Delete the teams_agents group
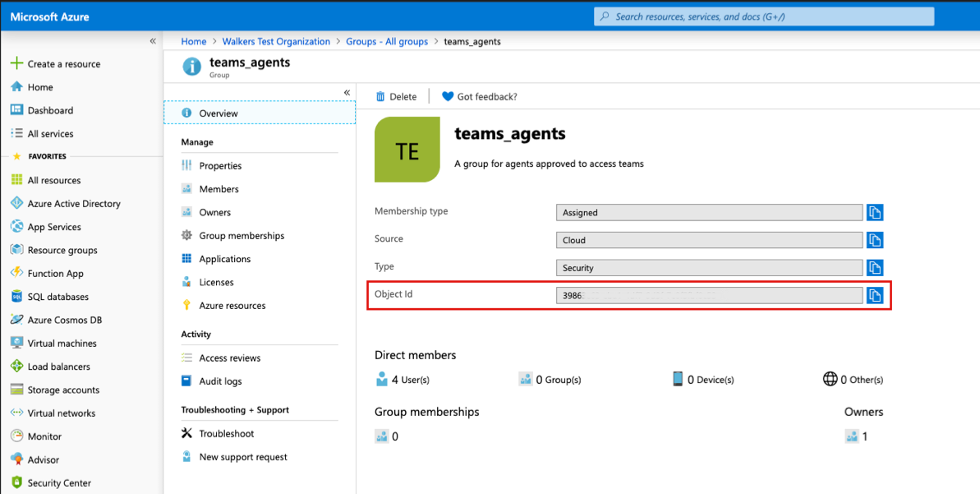 click(x=396, y=96)
